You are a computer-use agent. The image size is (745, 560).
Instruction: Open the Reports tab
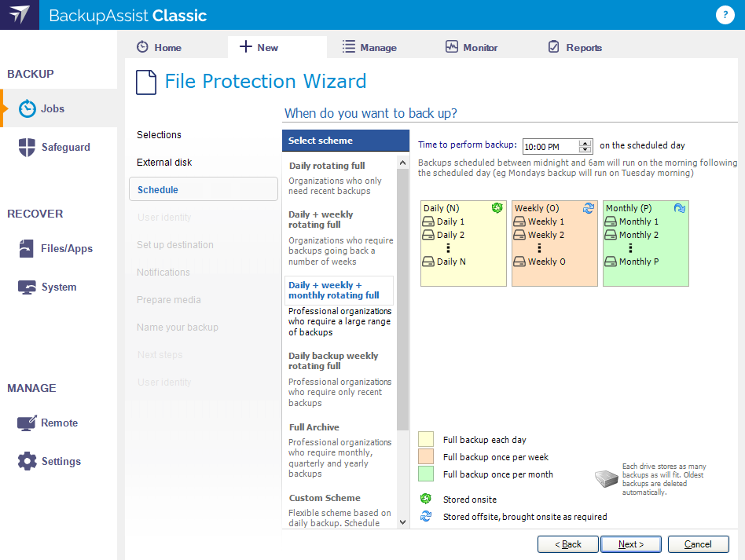point(575,47)
